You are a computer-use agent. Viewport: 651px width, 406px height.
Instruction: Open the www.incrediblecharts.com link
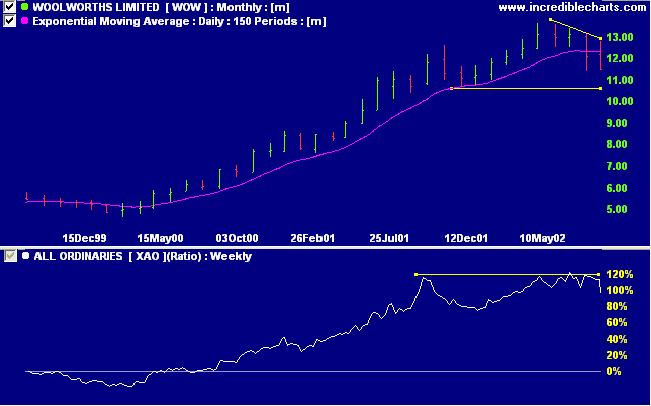tap(572, 7)
